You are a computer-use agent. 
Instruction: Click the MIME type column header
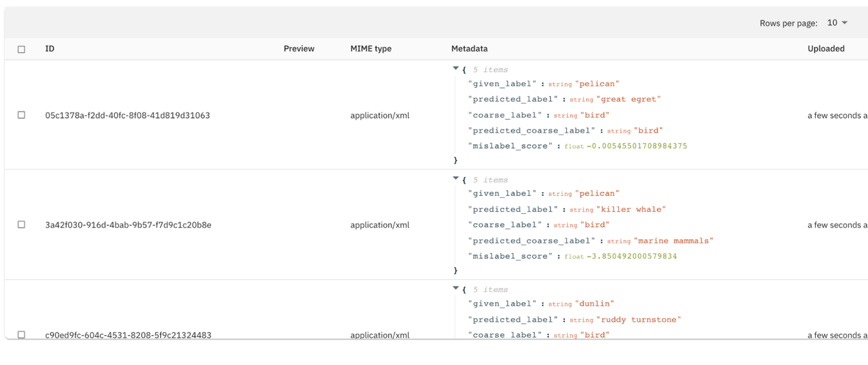pos(370,48)
